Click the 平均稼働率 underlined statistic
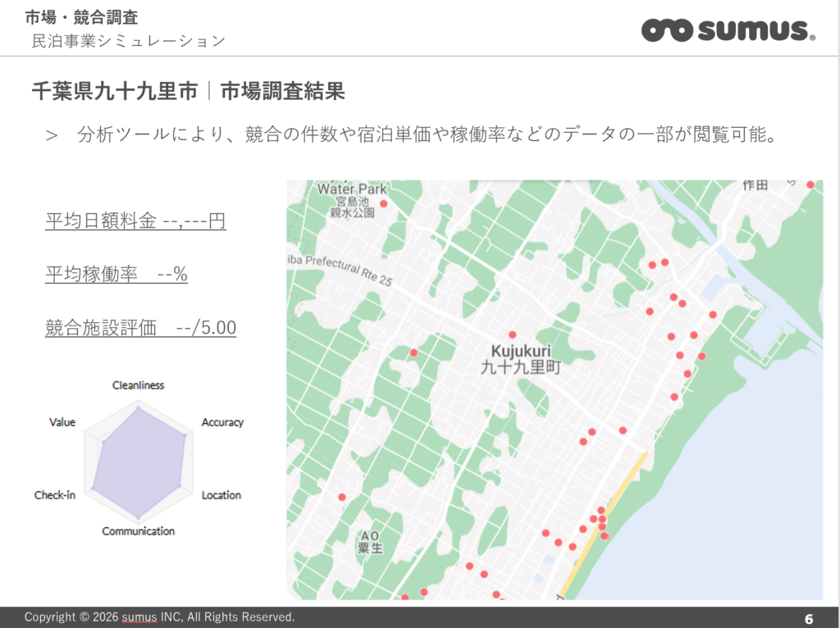Image resolution: width=840 pixels, height=628 pixels. pos(116,275)
